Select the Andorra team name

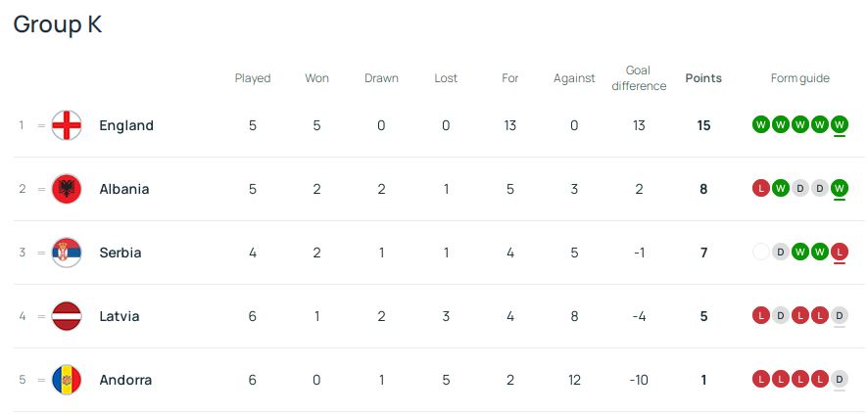(x=125, y=380)
